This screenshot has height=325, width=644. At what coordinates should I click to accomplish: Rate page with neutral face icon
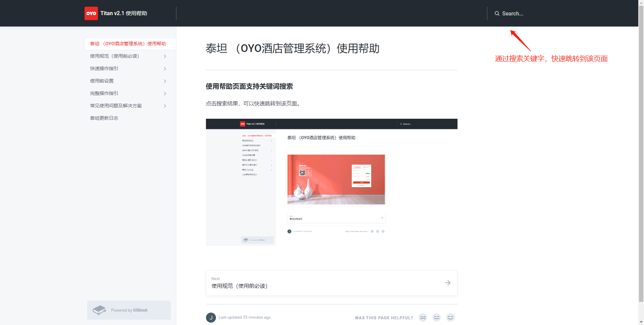436,317
